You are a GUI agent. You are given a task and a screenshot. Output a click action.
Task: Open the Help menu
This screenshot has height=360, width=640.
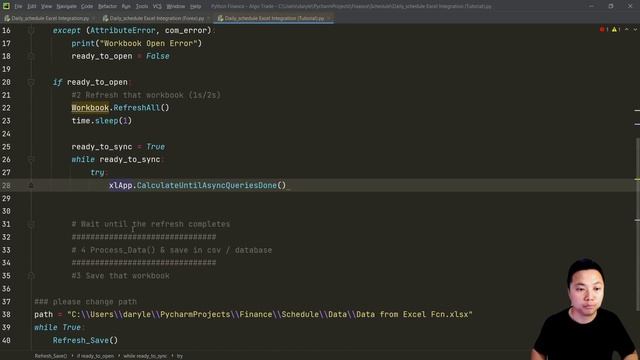click(196, 6)
